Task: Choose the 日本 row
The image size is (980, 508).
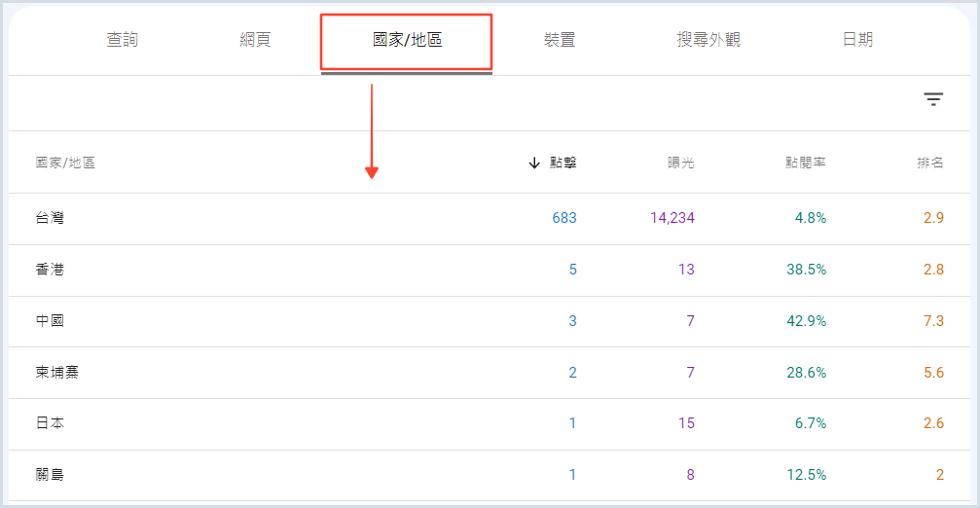Action: coord(50,424)
